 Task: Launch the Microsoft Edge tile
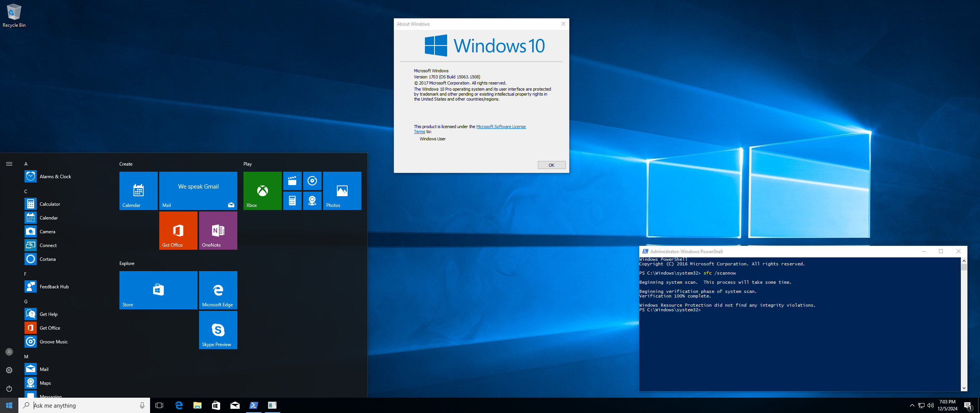[x=218, y=290]
